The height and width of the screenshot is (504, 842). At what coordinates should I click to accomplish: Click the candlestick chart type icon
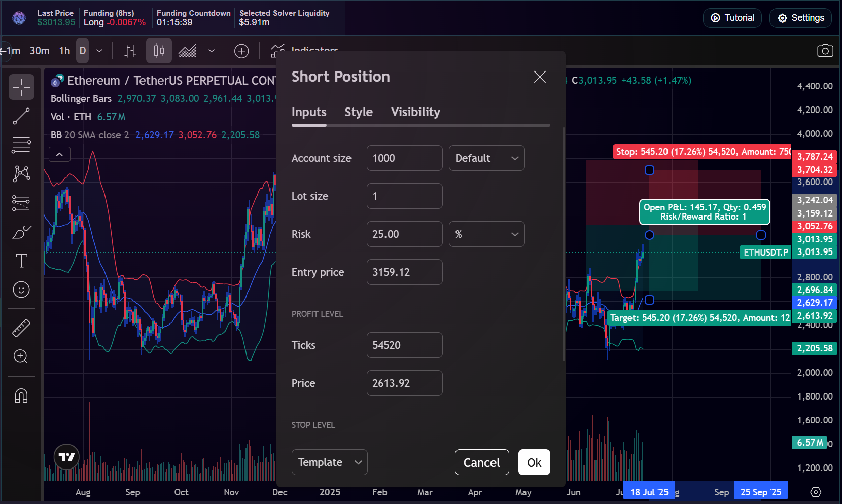[x=159, y=51]
